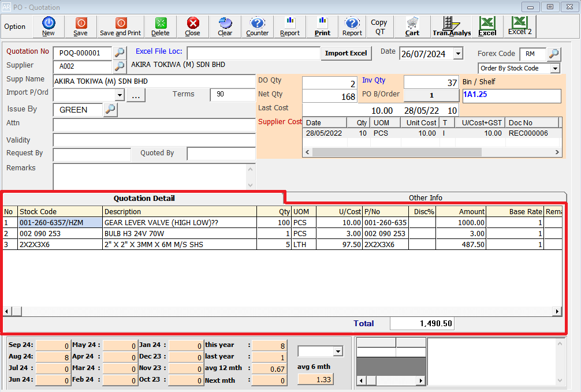This screenshot has width=581, height=392.
Task: Click the Issue By field GREEN
Action: click(78, 110)
